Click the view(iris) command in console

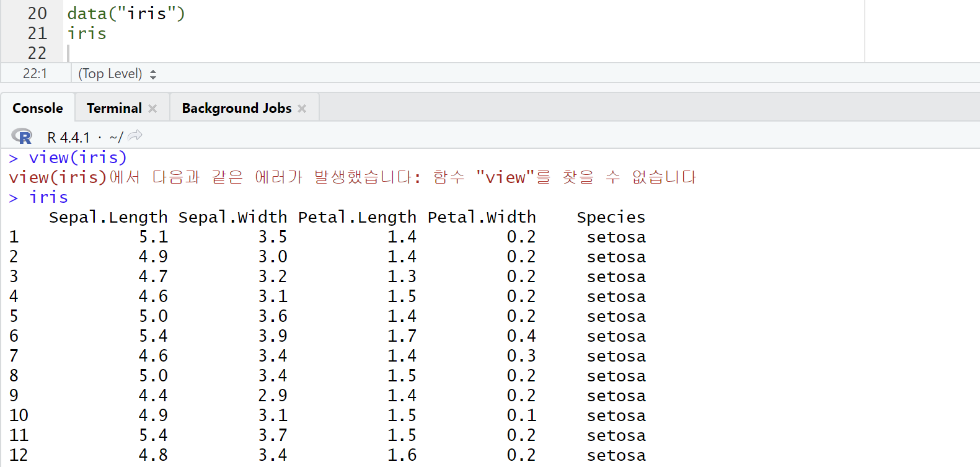point(77,158)
